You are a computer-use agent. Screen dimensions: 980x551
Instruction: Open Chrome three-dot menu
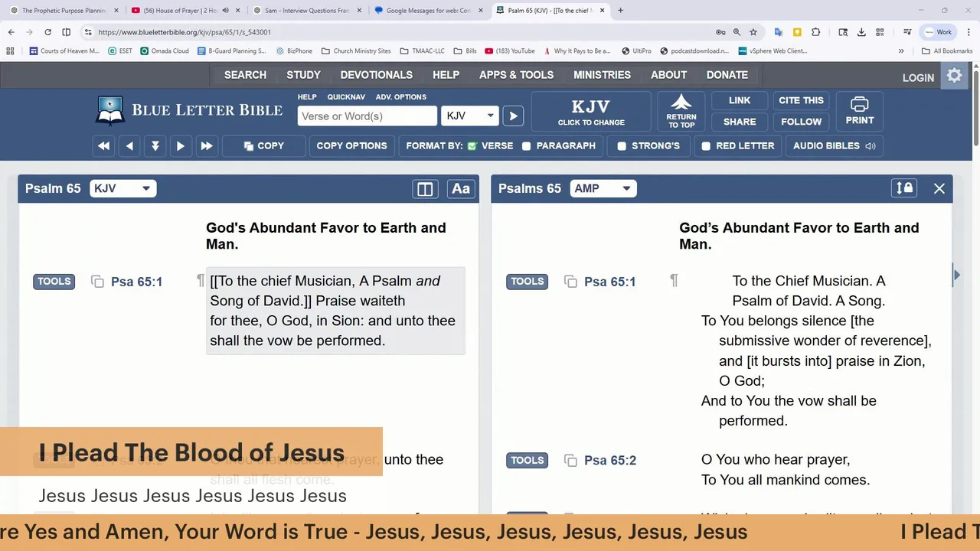(967, 32)
